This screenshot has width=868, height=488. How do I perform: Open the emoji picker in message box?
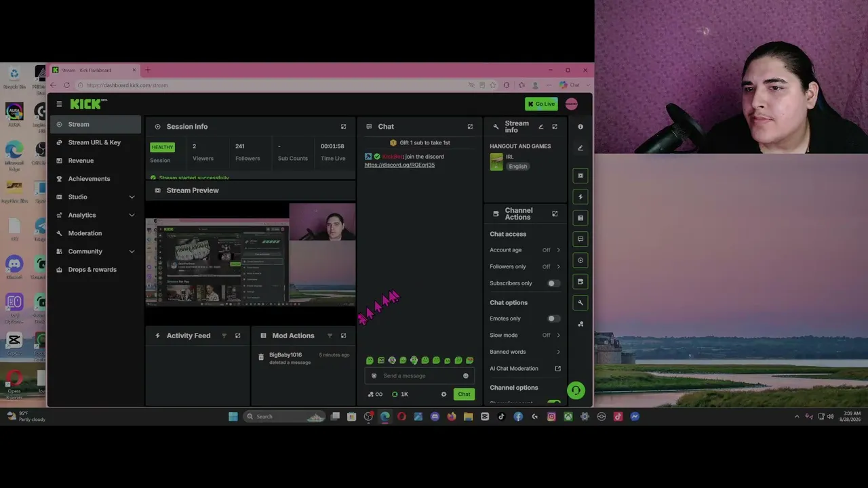pyautogui.click(x=465, y=375)
